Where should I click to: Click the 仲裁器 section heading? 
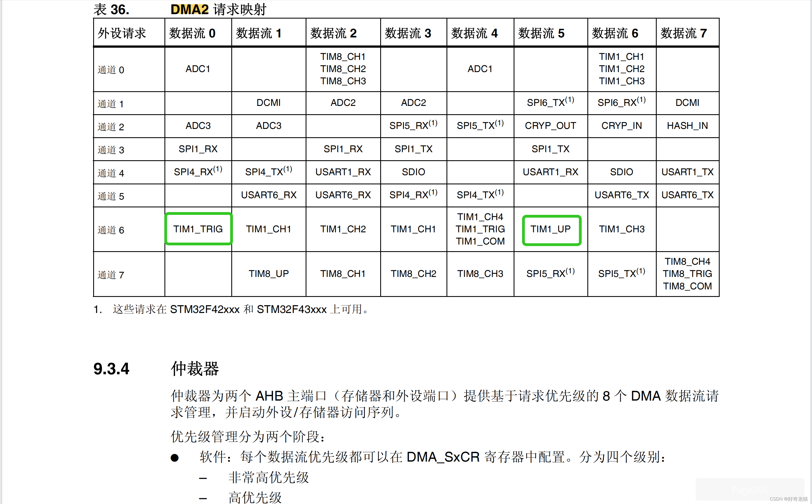click(x=195, y=369)
